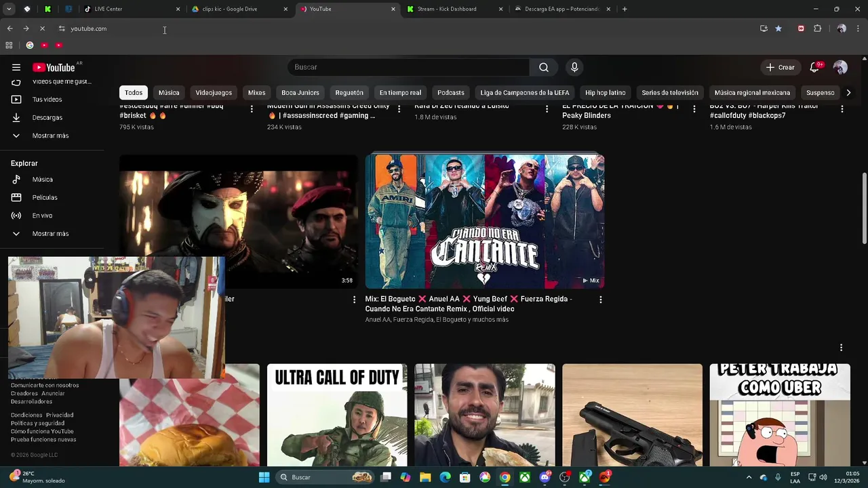
Task: Go back with the browser back arrow
Action: (9, 28)
